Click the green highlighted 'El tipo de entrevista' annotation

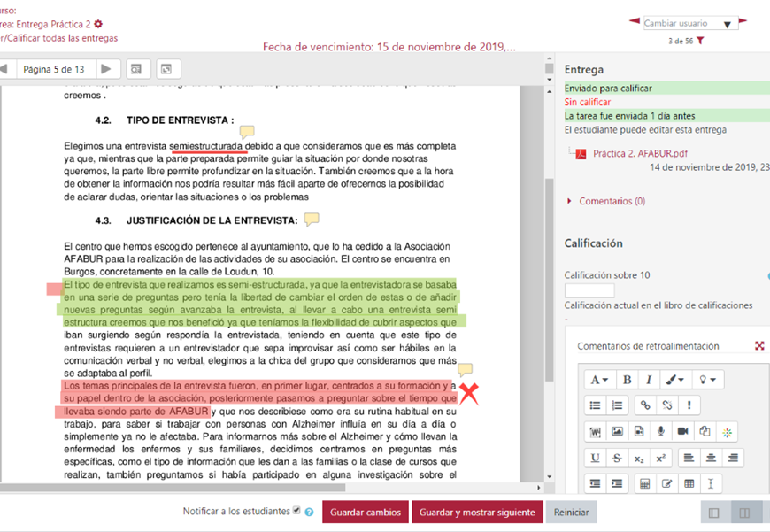[261, 303]
